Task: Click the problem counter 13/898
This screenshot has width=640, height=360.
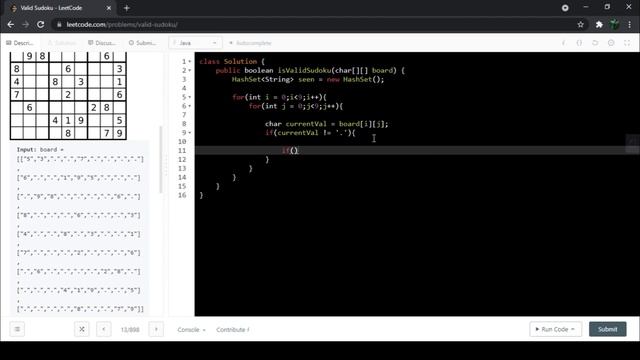Action: point(130,329)
